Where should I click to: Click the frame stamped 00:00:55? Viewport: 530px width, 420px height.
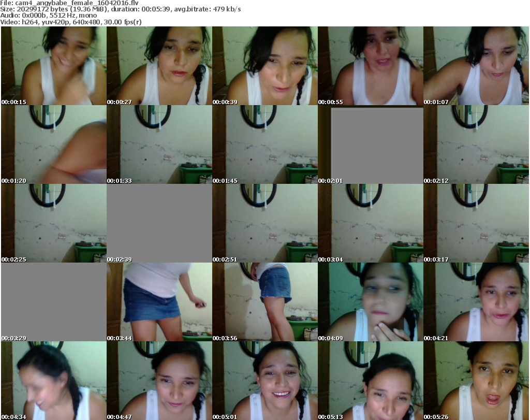(x=371, y=66)
